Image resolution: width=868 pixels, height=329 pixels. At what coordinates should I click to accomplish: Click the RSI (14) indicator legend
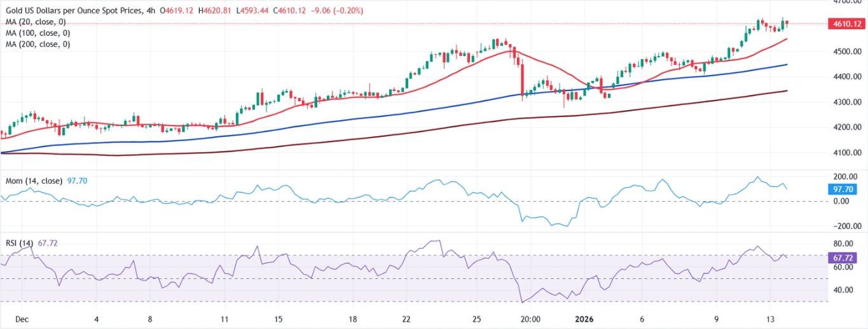pos(18,242)
